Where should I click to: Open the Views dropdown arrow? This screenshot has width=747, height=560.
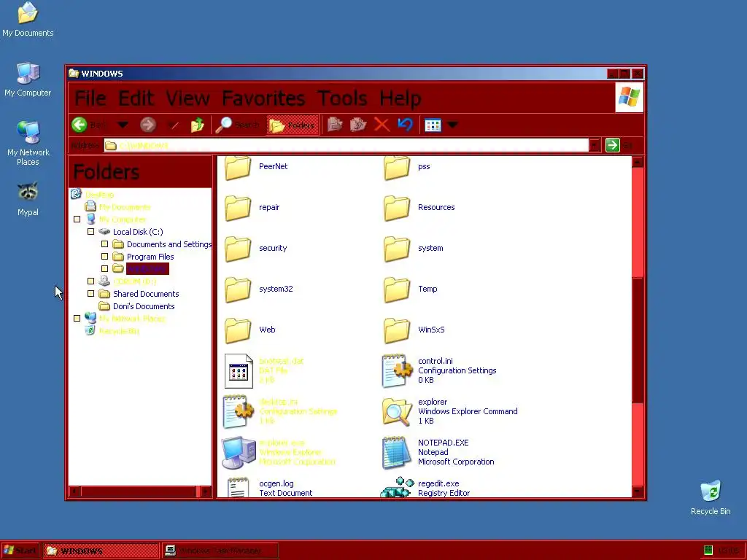click(452, 125)
